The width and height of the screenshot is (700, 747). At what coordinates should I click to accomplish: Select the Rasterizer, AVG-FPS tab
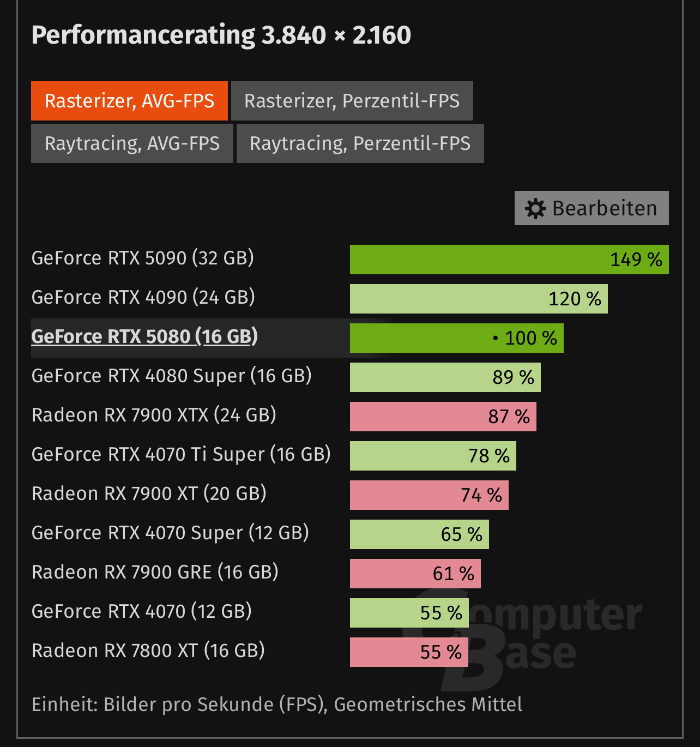coord(129,101)
